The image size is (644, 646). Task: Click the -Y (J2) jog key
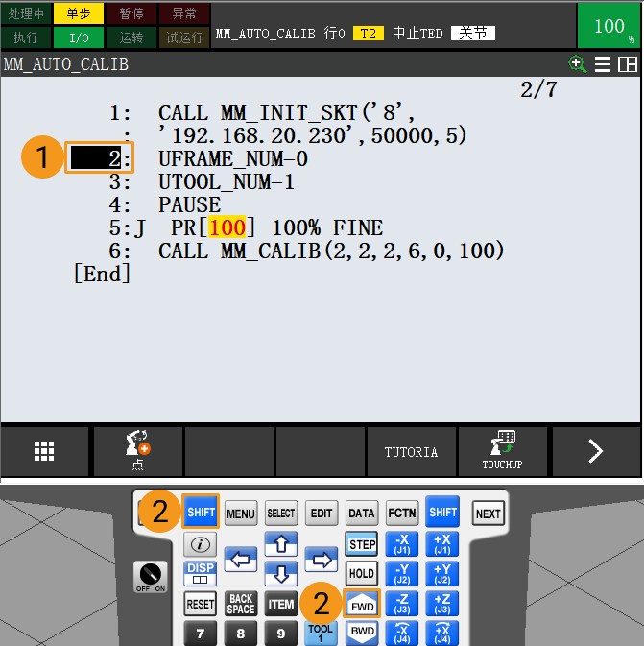tap(402, 573)
